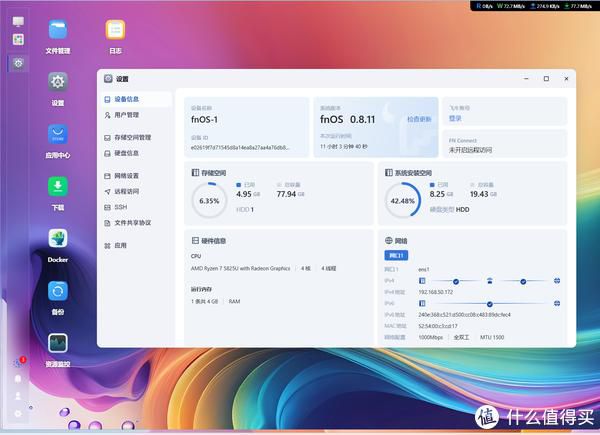Click the bottom gear icon in dock

click(x=18, y=414)
